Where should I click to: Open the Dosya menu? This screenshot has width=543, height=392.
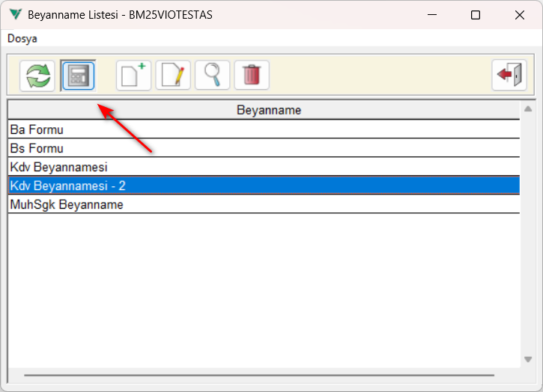22,38
